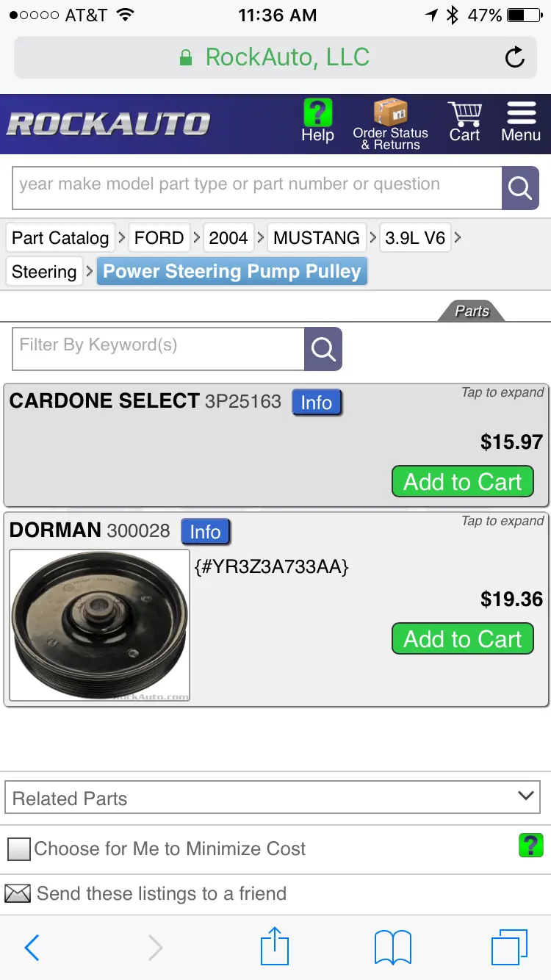View the Dorman pulley product thumbnail
Screen dimensions: 551x980
[x=100, y=625]
